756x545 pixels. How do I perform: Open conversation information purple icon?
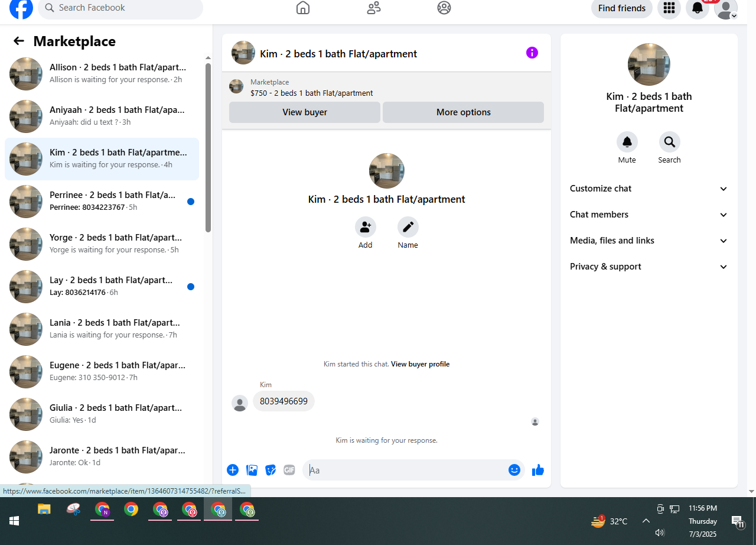click(x=532, y=53)
